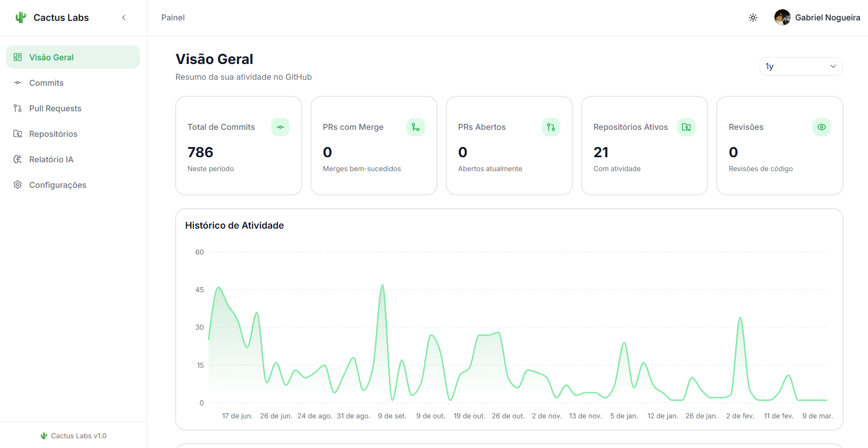Click the merge icon on PRs com Merge card

pos(416,127)
